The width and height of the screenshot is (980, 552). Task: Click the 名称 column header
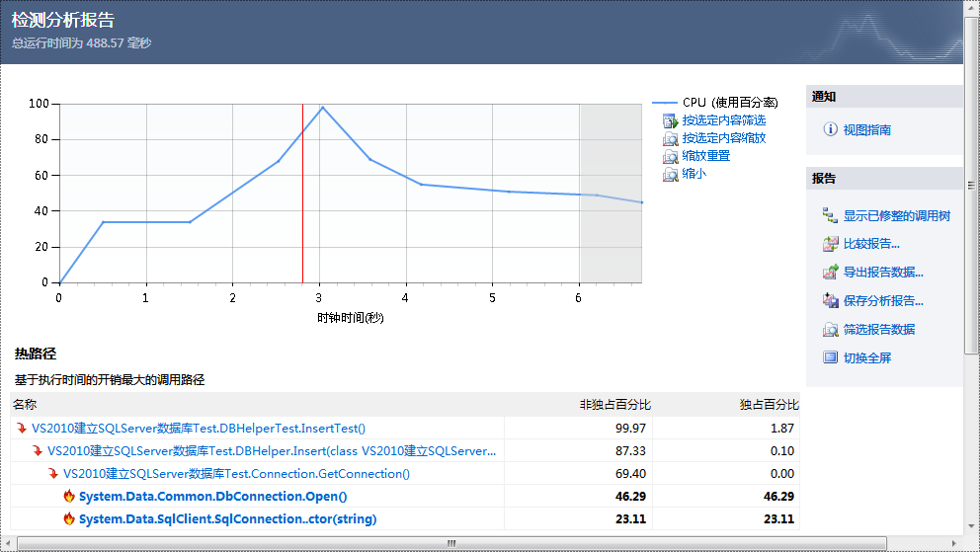(25, 405)
